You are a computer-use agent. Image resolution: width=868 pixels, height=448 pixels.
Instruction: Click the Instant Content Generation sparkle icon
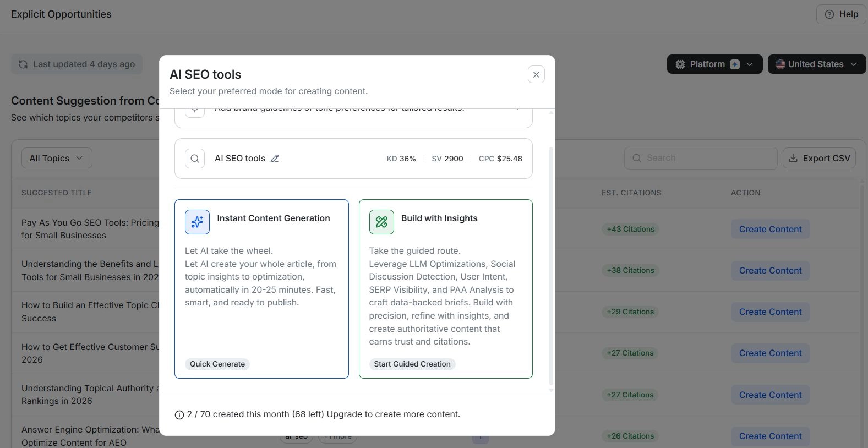[197, 222]
